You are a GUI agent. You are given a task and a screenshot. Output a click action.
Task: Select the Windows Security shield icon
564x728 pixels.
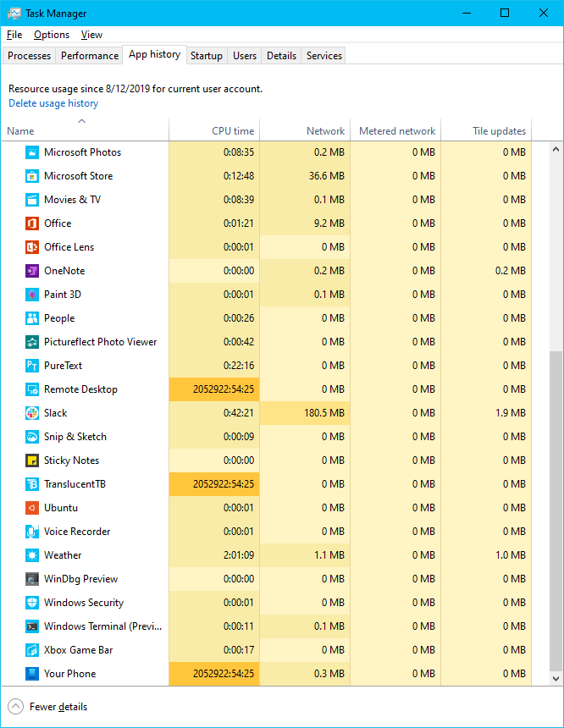31,603
